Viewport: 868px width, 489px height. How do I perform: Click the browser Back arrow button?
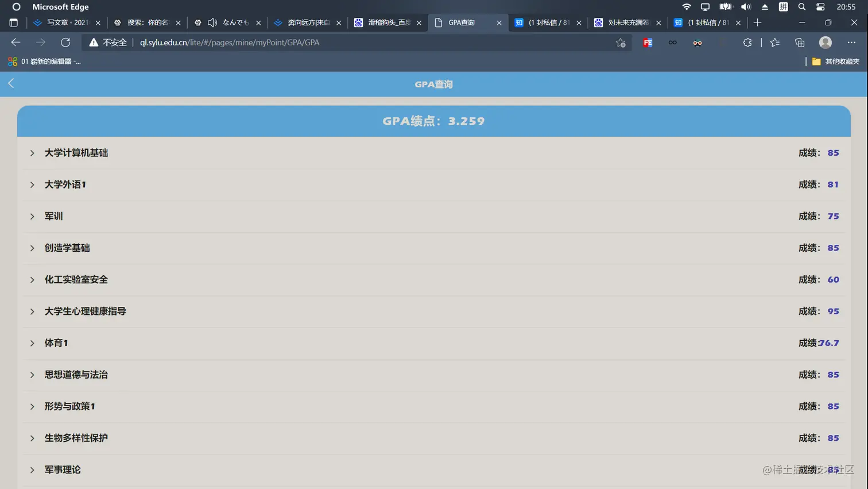15,43
